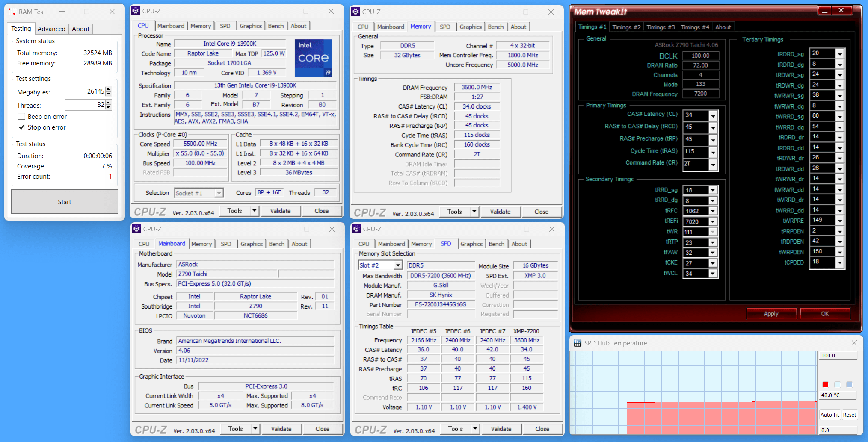Uncheck the Stop on error checkbox
This screenshot has height=442, width=868.
coord(21,127)
